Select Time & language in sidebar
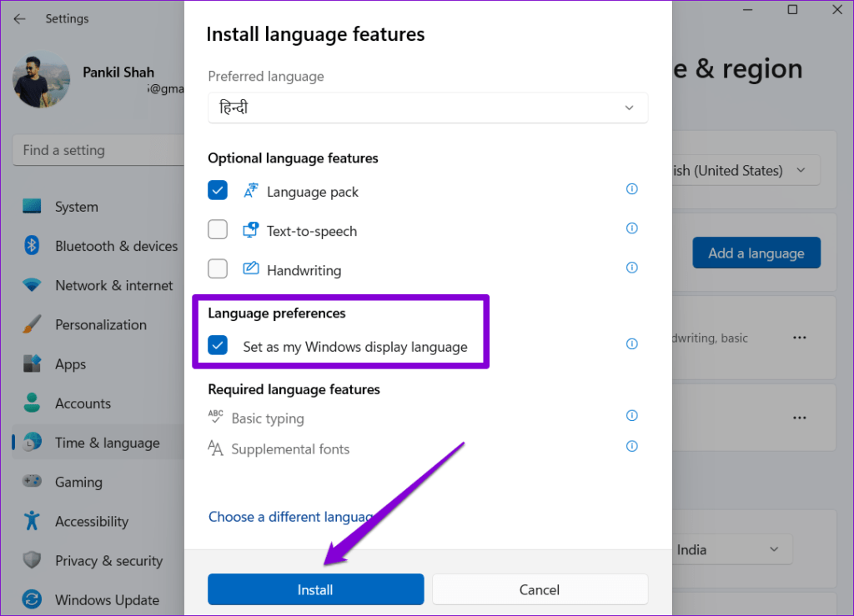 pyautogui.click(x=30, y=443)
